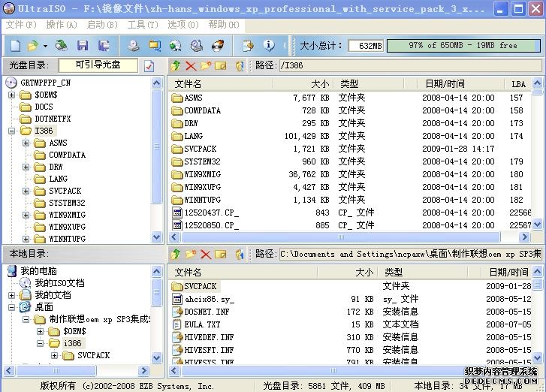Click the Save As double-floppy icon
The height and width of the screenshot is (392, 546).
coord(104,46)
